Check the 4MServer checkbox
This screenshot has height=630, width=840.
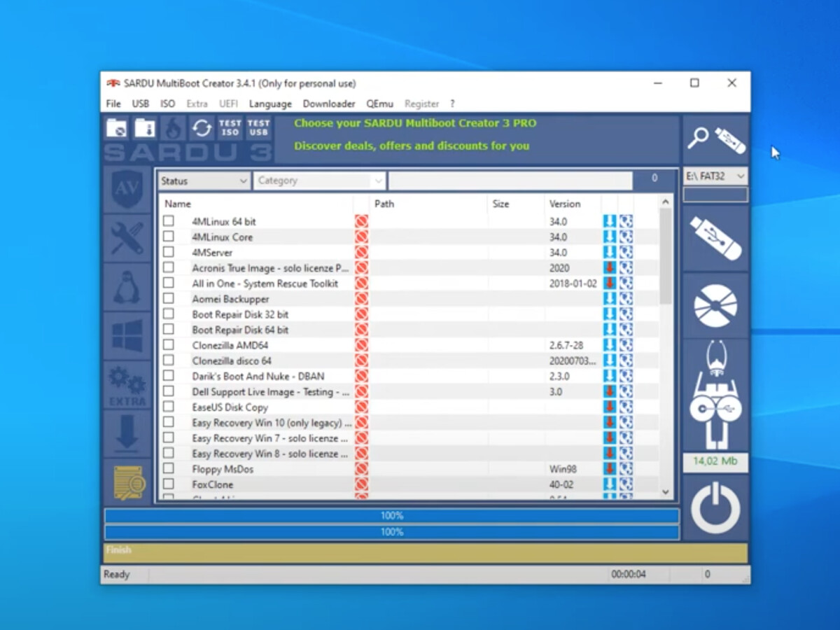(x=169, y=252)
